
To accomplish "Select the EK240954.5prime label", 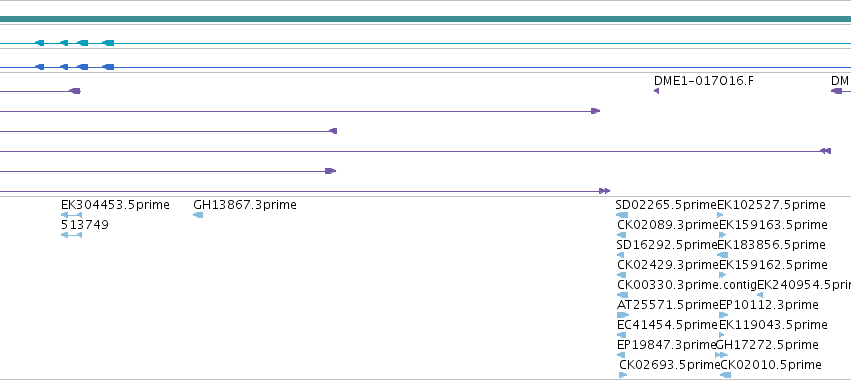I will [x=804, y=284].
